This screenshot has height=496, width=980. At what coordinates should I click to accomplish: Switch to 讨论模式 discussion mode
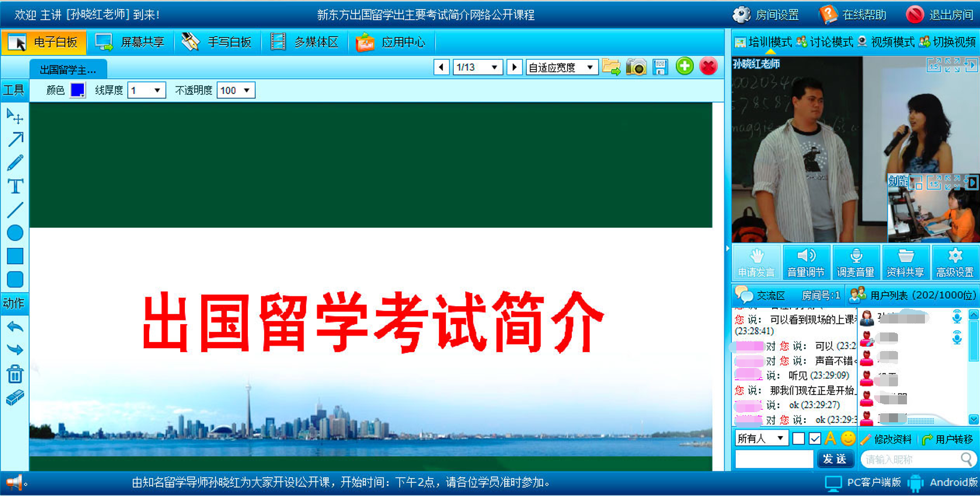pos(824,42)
